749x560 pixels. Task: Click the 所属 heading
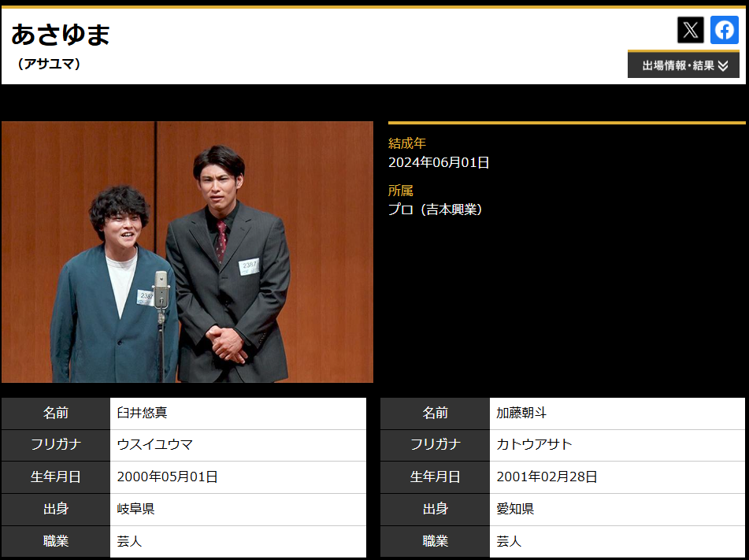tap(401, 191)
